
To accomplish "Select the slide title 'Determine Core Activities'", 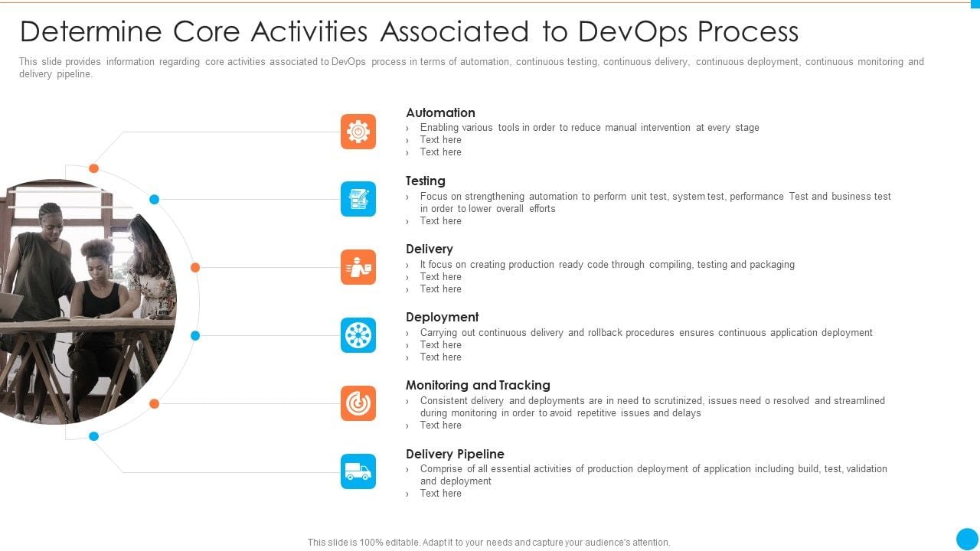I will 410,31.
